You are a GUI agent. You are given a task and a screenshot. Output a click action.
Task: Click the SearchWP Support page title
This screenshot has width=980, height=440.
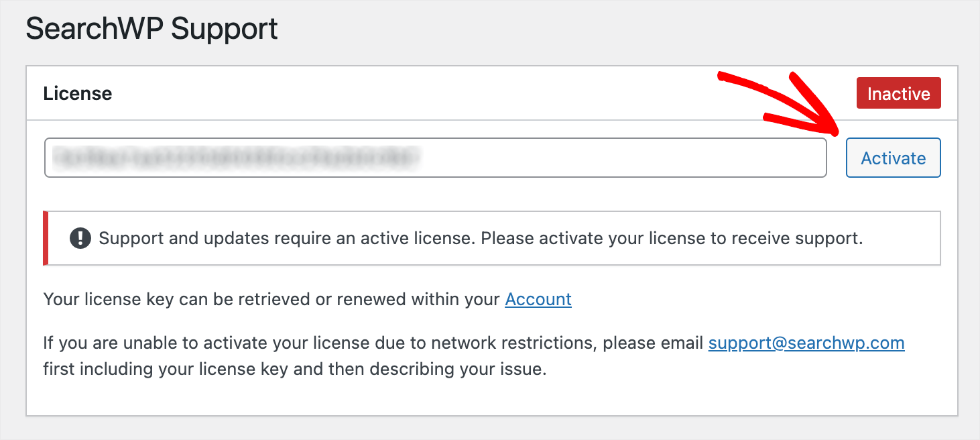(151, 29)
